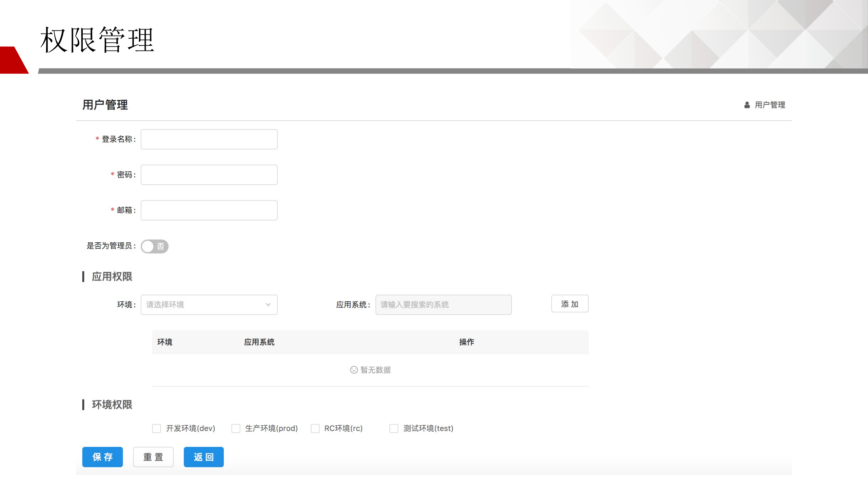Check the 开发环境(dev) checkbox
868x488 pixels.
coord(157,428)
